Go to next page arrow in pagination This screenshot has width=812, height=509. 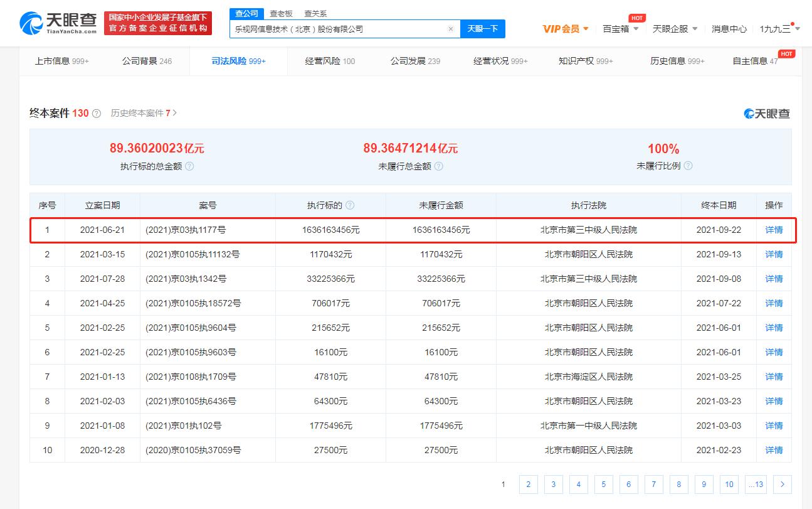(x=783, y=485)
